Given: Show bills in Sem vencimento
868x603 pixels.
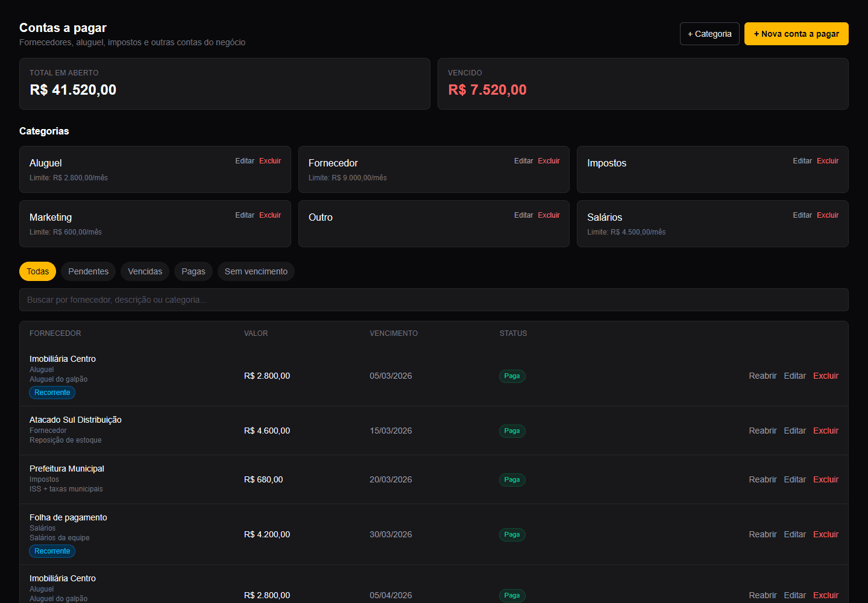Looking at the screenshot, I should coord(256,271).
